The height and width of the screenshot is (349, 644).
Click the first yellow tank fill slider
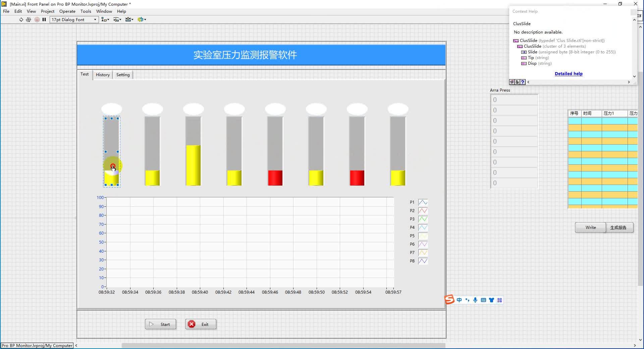[x=112, y=176]
